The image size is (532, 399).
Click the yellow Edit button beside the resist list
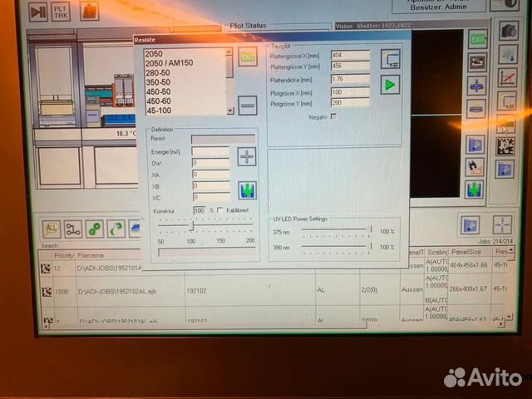coord(248,57)
